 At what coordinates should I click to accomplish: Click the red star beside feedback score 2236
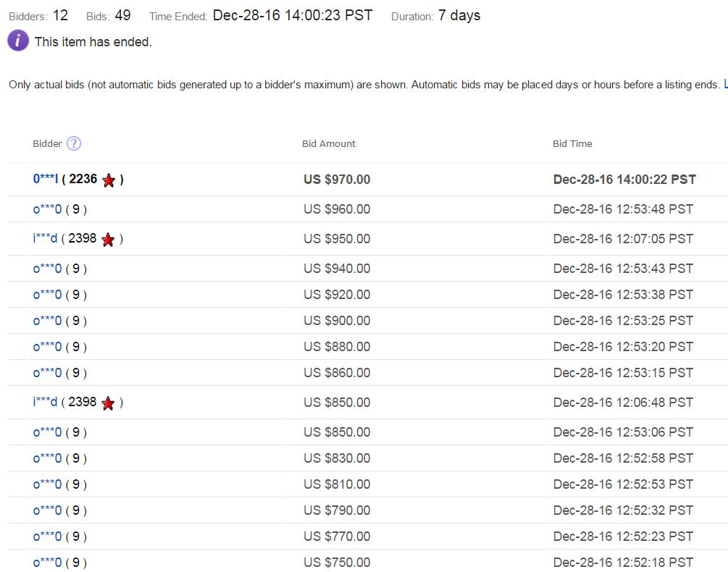tap(109, 180)
